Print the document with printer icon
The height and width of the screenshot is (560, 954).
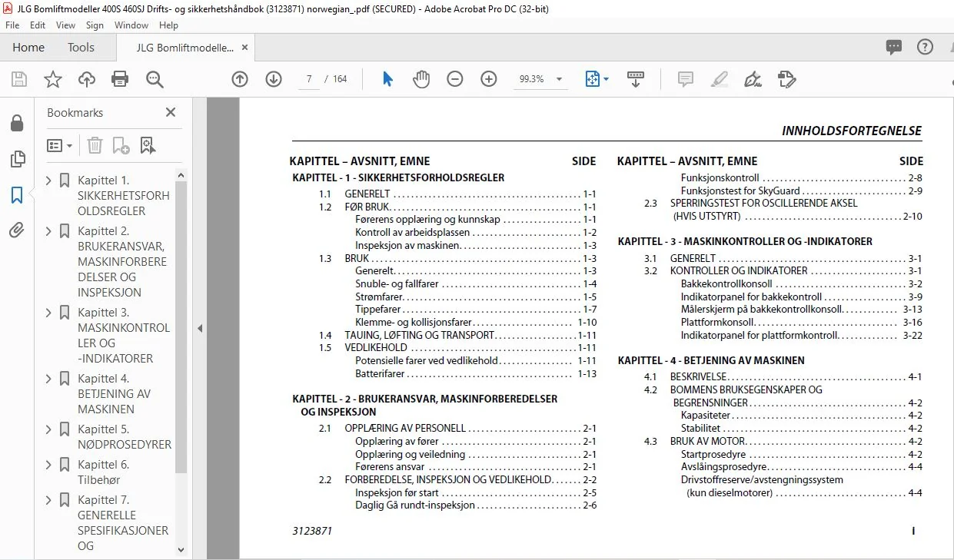[x=120, y=79]
